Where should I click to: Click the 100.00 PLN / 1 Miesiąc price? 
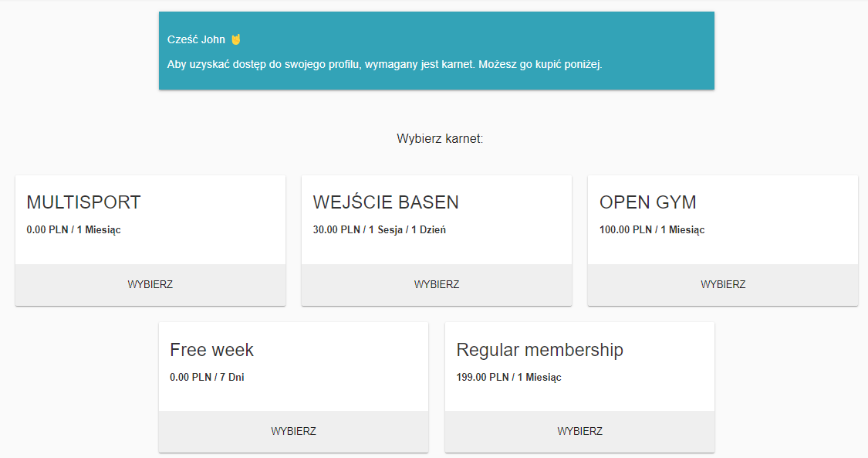tap(652, 230)
